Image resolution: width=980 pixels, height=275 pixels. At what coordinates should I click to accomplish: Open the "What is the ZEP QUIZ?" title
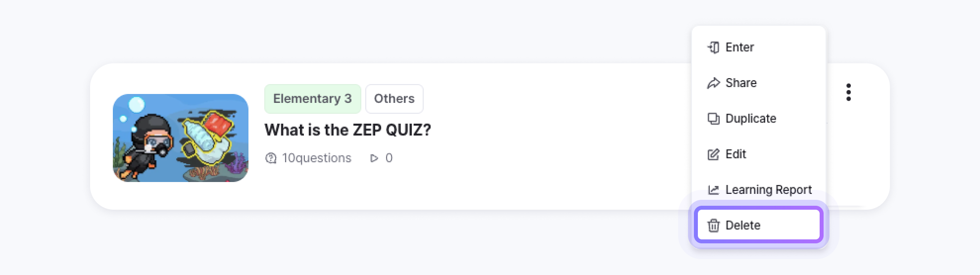click(x=347, y=130)
